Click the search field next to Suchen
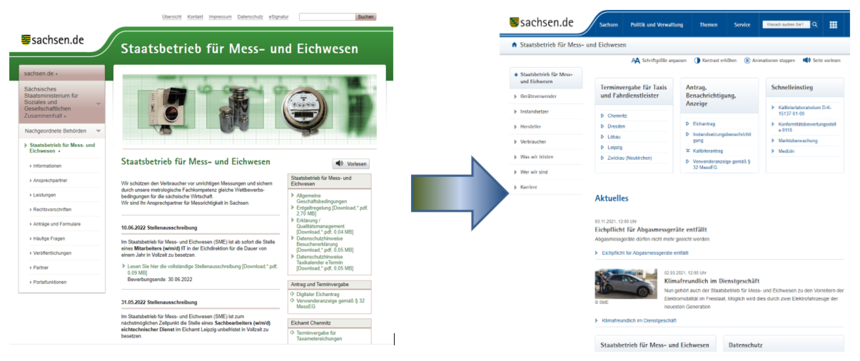Screen dimensions: 860x361 327,17
